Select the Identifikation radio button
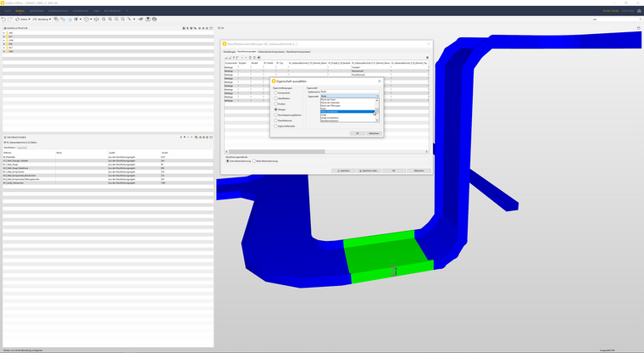 pos(276,98)
